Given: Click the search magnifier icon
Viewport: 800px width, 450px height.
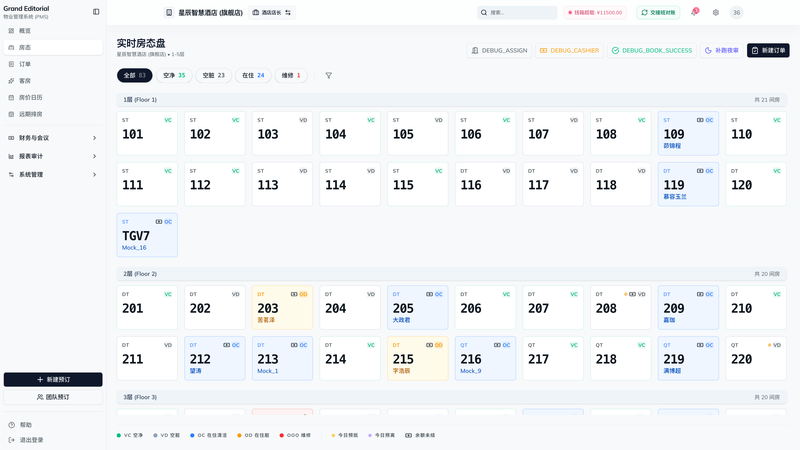Looking at the screenshot, I should pos(484,13).
